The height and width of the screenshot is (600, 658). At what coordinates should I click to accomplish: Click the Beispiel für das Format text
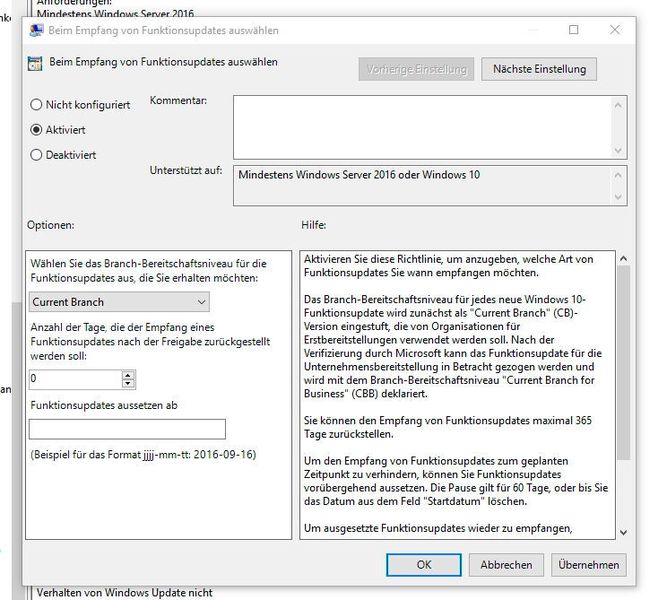point(143,454)
